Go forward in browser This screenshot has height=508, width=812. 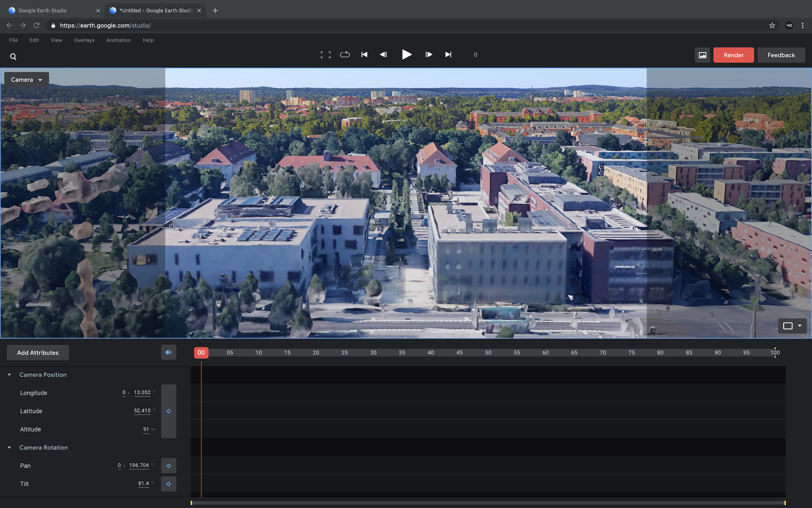(x=23, y=25)
